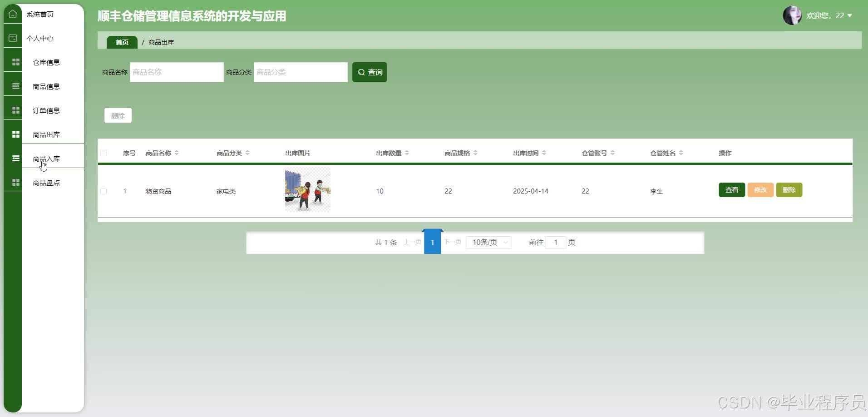Viewport: 868px width, 417px height.
Task: Click the 商品名称 search input field
Action: tap(177, 72)
